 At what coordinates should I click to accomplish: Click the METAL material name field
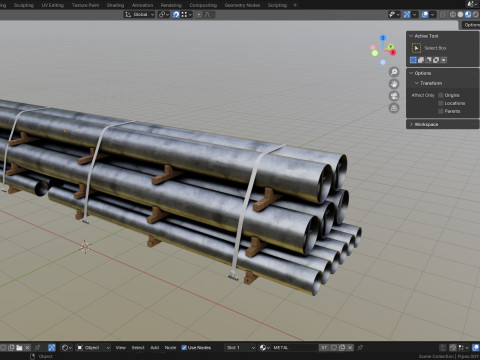pyautogui.click(x=294, y=348)
